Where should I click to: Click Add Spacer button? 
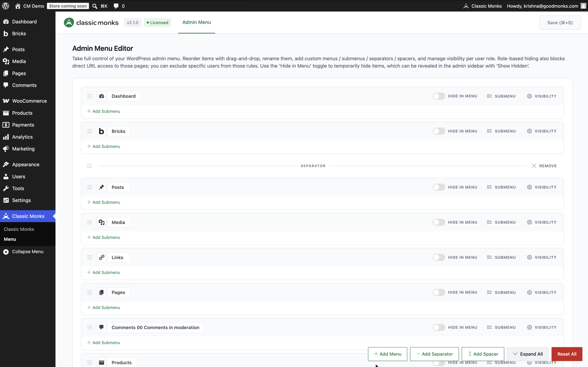[483, 354]
